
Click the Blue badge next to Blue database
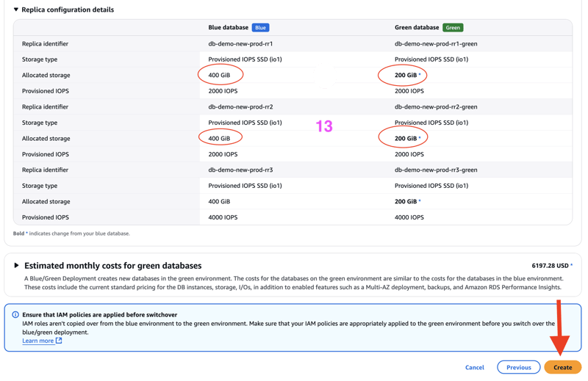pyautogui.click(x=260, y=28)
